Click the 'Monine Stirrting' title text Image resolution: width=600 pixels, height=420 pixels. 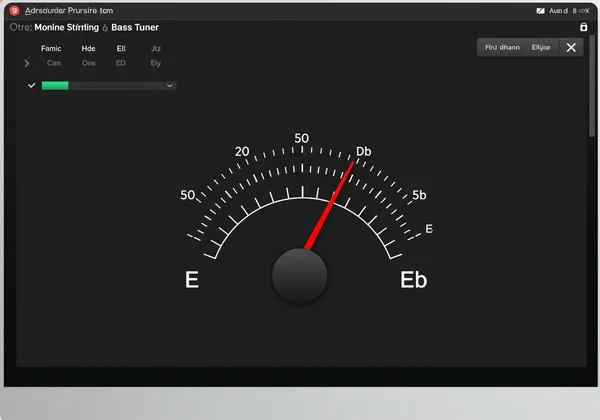(67, 28)
